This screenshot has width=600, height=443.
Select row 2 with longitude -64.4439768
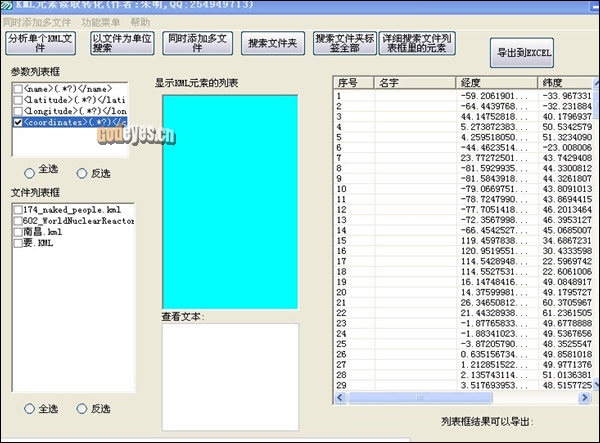(x=463, y=106)
